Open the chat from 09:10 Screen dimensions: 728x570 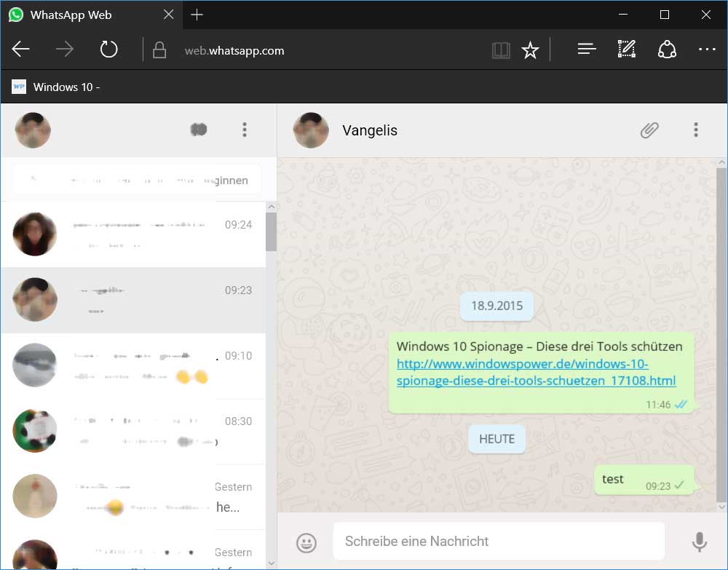click(x=133, y=365)
